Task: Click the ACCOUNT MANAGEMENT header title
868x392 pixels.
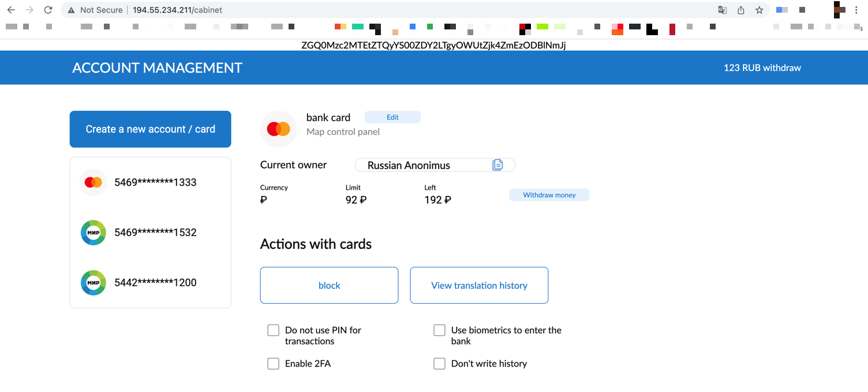Action: pyautogui.click(x=158, y=67)
